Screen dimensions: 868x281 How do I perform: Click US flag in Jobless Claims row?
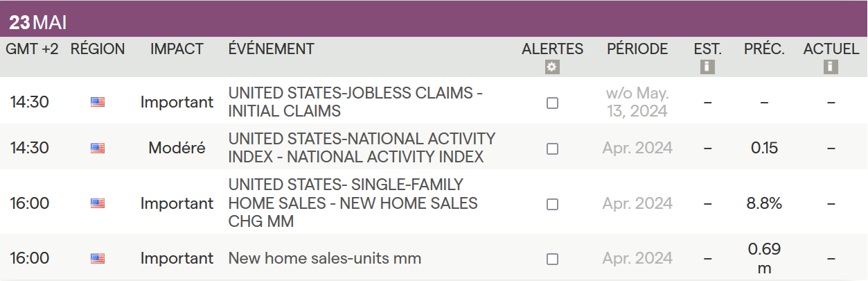pyautogui.click(x=98, y=103)
